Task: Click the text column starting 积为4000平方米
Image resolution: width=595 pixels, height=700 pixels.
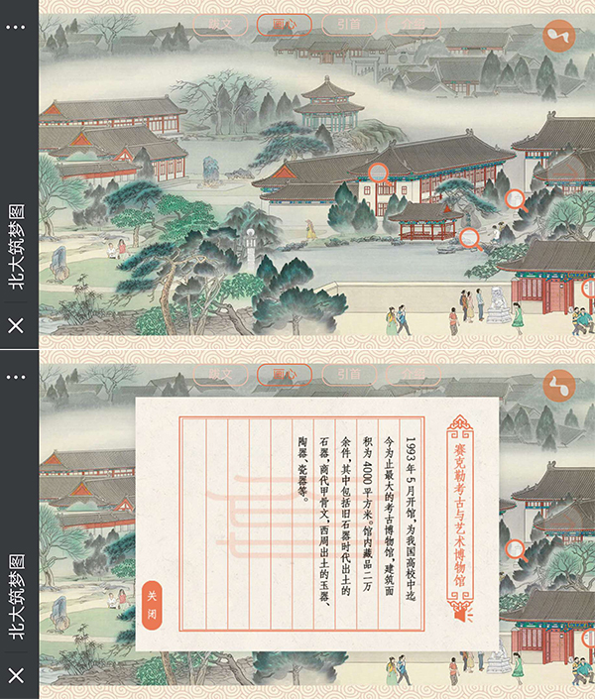Action: tap(367, 514)
